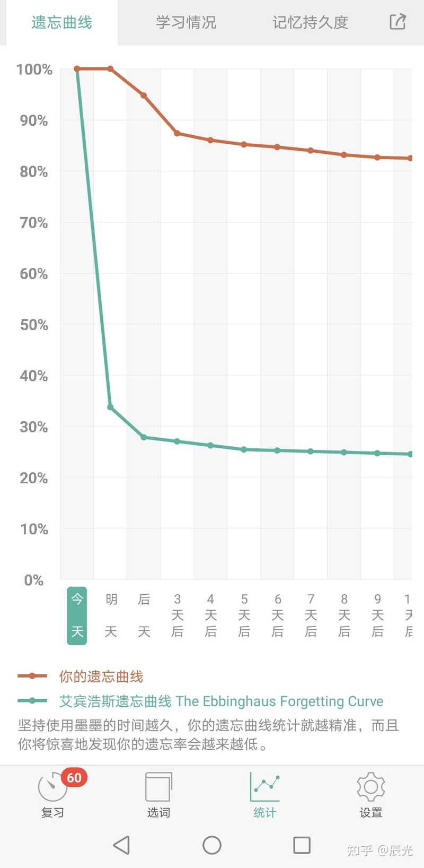Switch to the 记忆持久度 tab

tap(311, 22)
